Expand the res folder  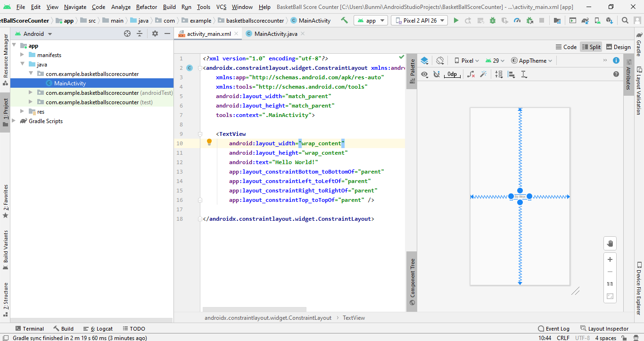click(x=23, y=112)
